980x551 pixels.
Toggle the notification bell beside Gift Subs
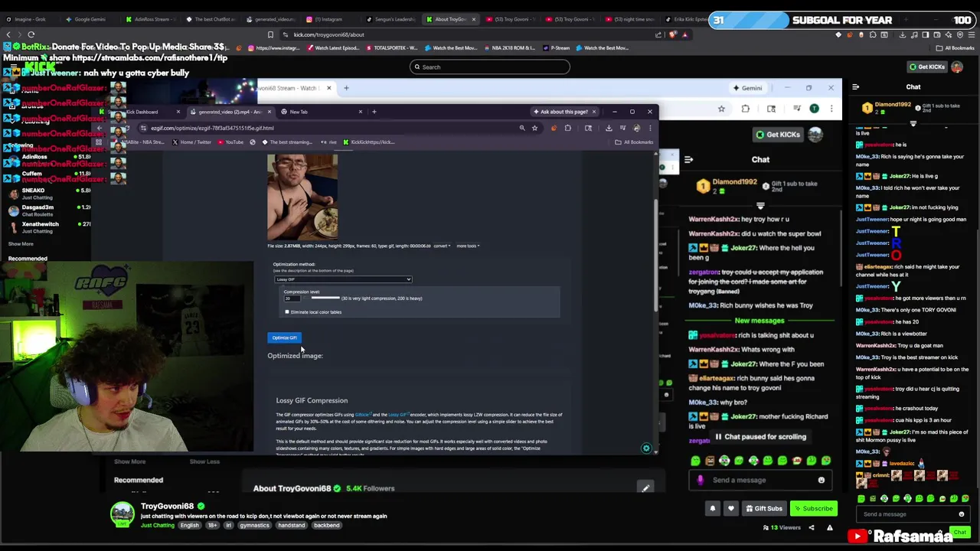click(x=712, y=508)
